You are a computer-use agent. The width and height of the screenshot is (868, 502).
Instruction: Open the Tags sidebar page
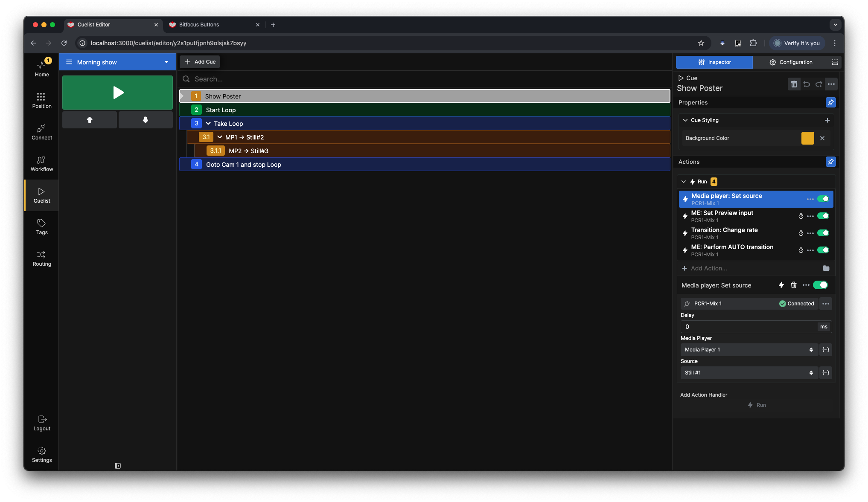(x=41, y=226)
